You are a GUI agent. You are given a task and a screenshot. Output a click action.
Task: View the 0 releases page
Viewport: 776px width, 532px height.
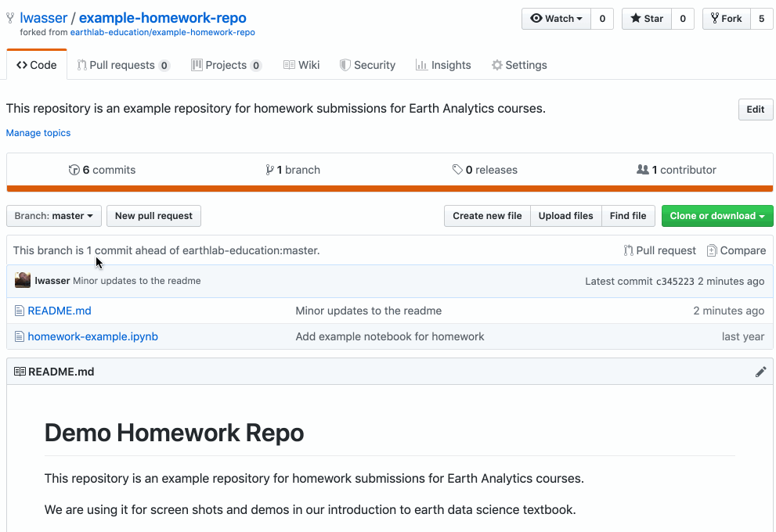coord(485,170)
